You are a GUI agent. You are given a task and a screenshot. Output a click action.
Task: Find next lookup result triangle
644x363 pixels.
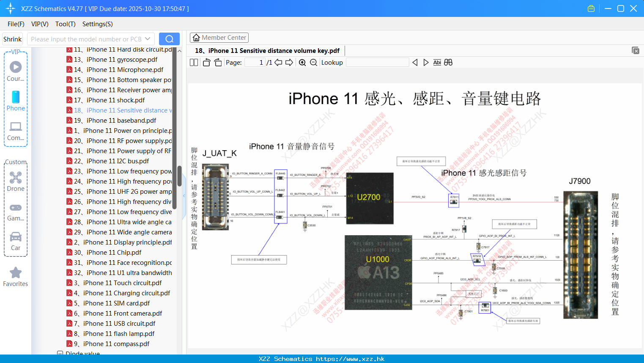point(426,63)
